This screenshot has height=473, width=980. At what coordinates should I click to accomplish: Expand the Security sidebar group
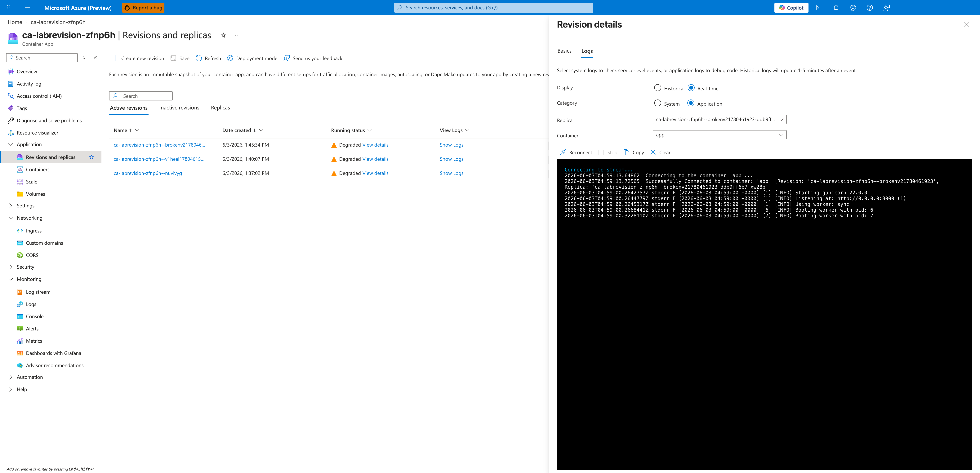11,267
